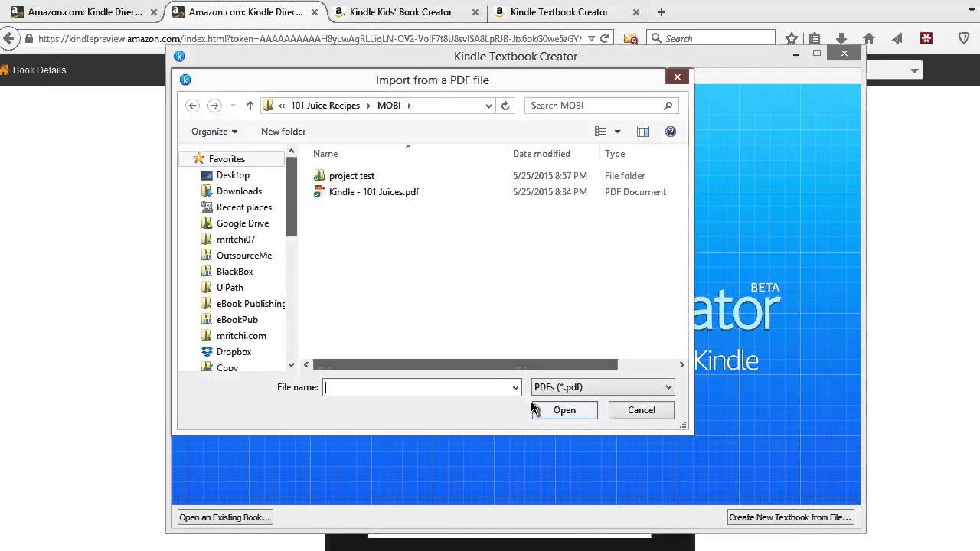Click the Dropbox icon in the sidebar
The width and height of the screenshot is (980, 551).
[x=207, y=352]
